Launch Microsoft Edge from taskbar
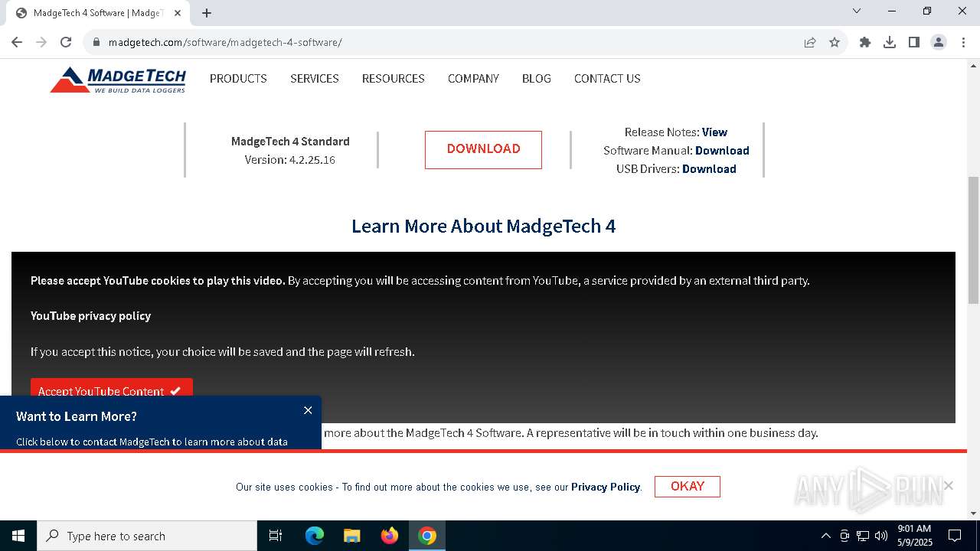 pos(315,536)
